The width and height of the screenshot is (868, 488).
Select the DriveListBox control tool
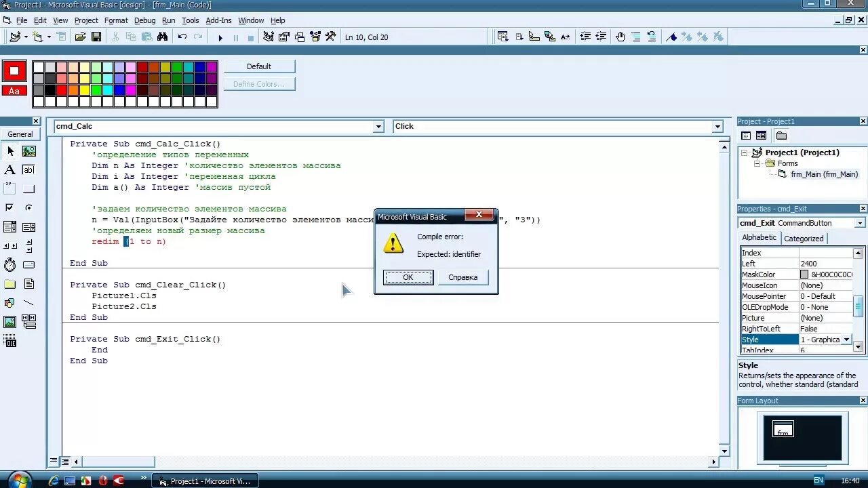click(29, 265)
